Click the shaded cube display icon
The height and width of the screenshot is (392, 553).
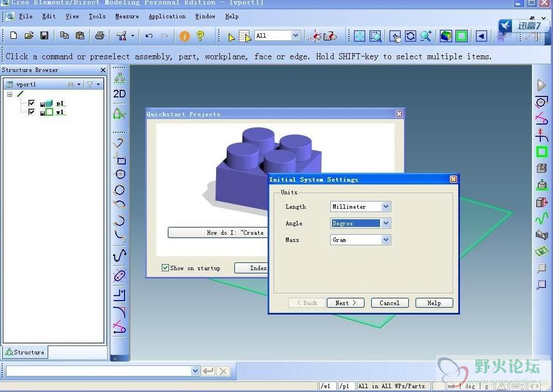446,36
